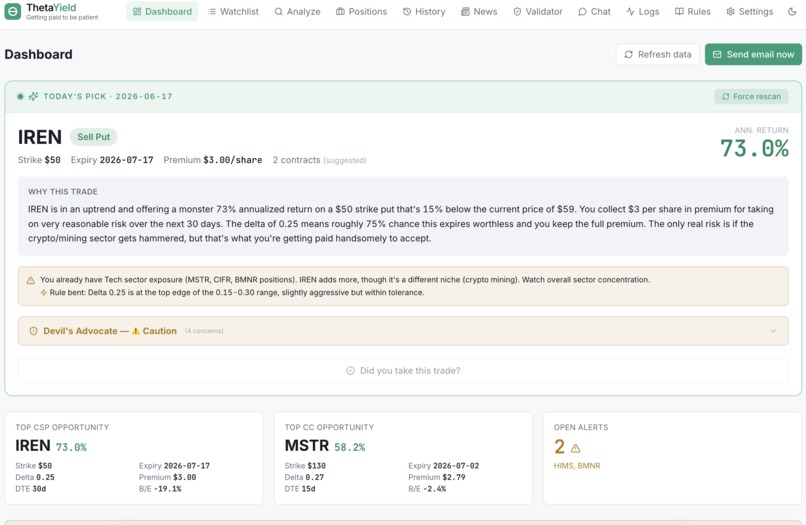806x525 pixels.
Task: Click Send email now button
Action: pos(753,55)
